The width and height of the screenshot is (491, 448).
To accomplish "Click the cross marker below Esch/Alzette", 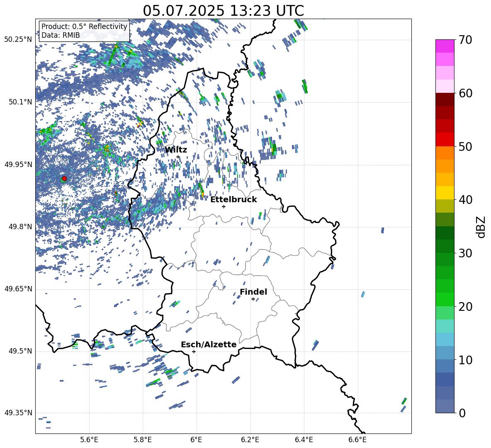I will [194, 351].
